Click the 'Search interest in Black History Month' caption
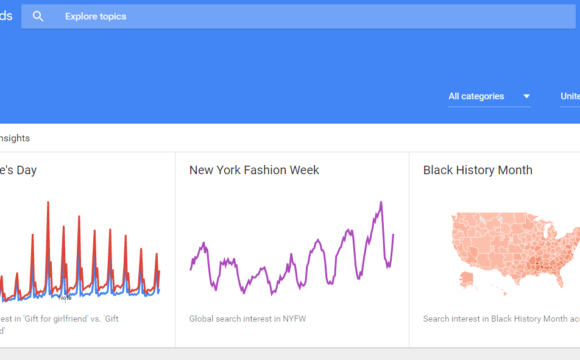580x360 pixels. click(x=501, y=319)
